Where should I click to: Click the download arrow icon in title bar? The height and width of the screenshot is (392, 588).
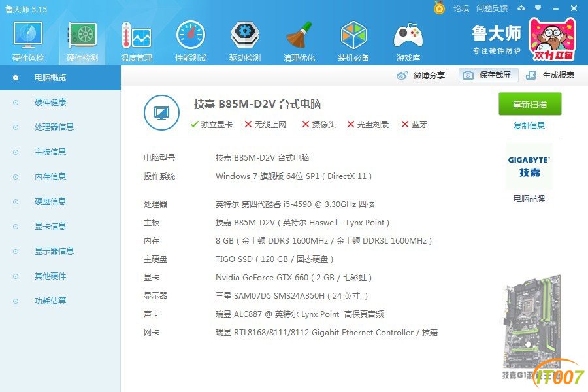[521, 8]
